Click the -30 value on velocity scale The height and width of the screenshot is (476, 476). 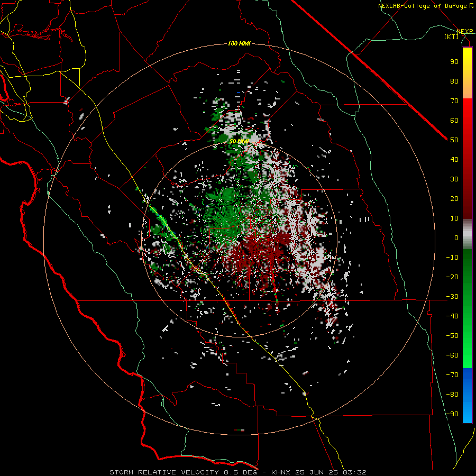pos(452,297)
